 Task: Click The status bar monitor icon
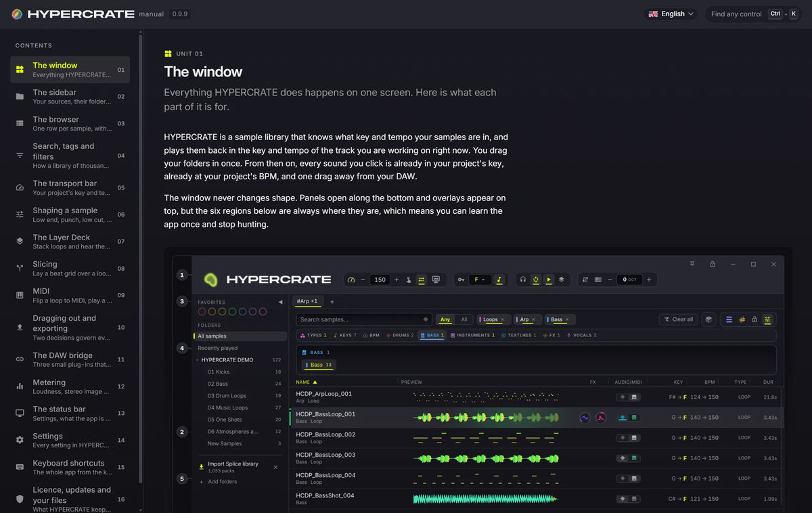(20, 413)
